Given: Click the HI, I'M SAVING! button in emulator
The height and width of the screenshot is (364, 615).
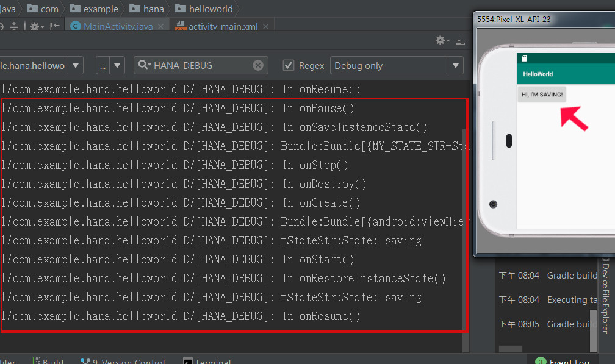Looking at the screenshot, I should [542, 95].
